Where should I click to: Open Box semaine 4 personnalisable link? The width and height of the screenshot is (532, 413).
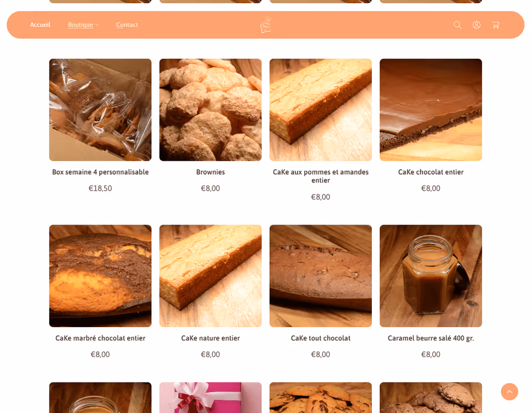coord(100,172)
